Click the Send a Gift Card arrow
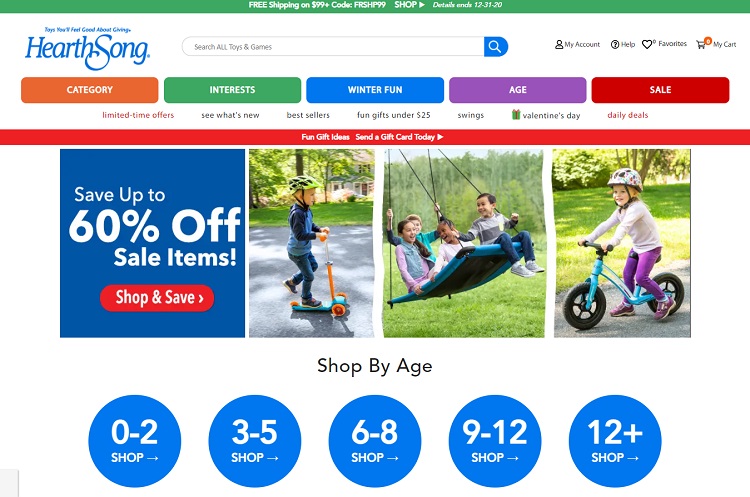The image size is (750, 497). [440, 137]
